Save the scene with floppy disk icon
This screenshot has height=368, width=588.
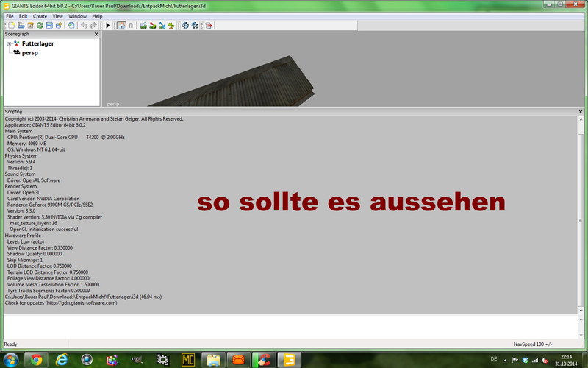(49, 25)
